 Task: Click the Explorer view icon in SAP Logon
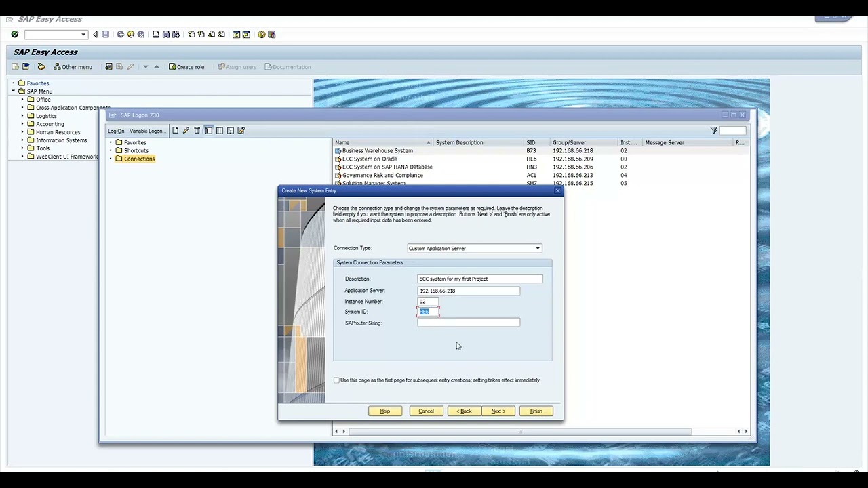click(x=209, y=130)
